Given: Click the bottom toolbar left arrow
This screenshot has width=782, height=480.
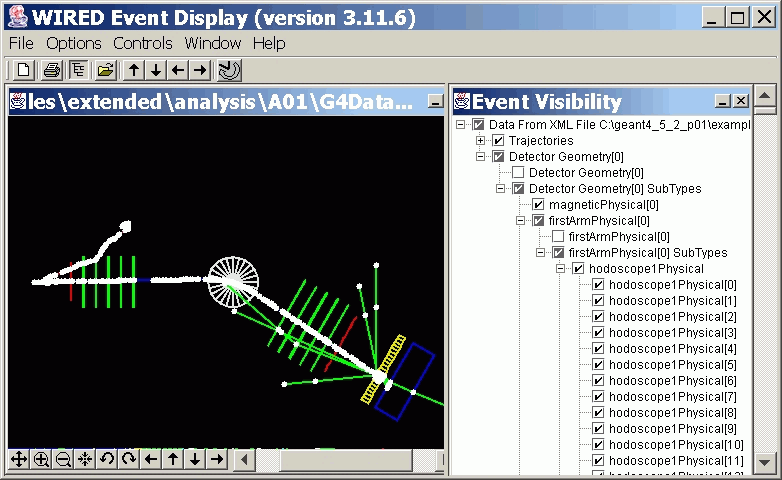Looking at the screenshot, I should 151,459.
